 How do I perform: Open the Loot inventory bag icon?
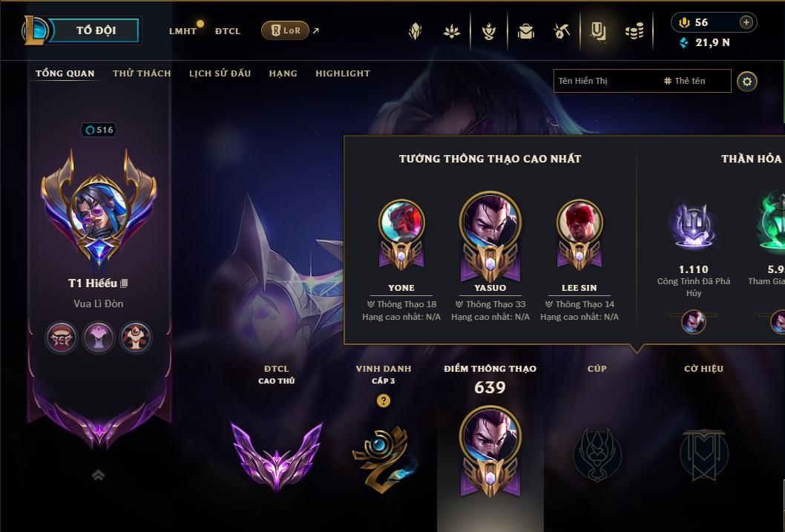point(525,31)
